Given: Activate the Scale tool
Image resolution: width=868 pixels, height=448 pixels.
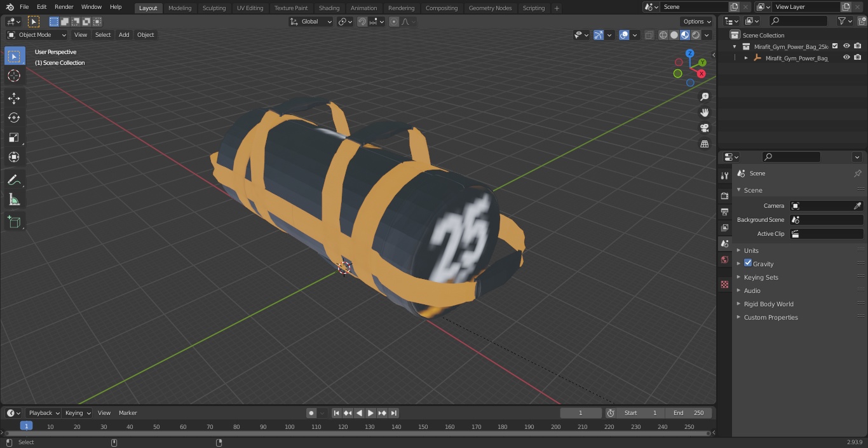Looking at the screenshot, I should 14,137.
